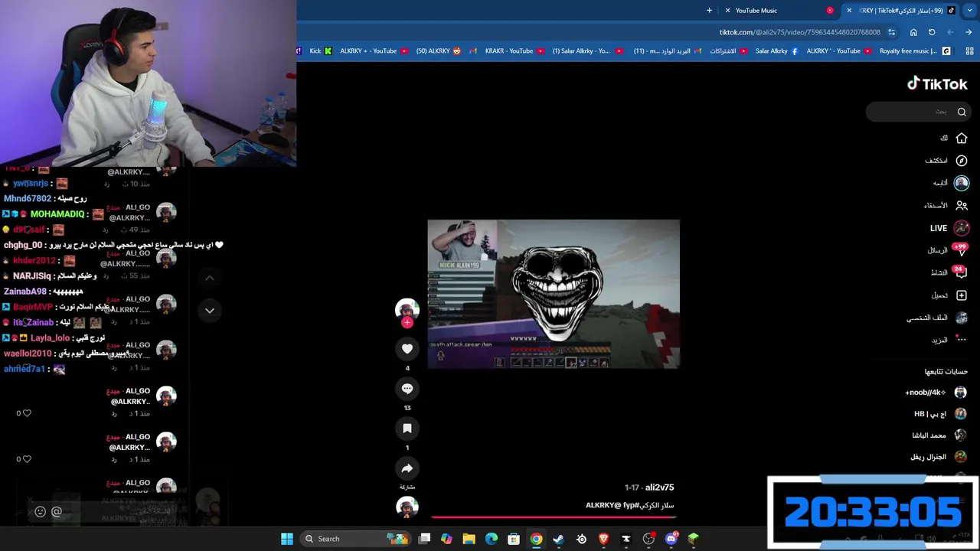Seek on the red video progress bar
980x551 pixels.
[554, 517]
